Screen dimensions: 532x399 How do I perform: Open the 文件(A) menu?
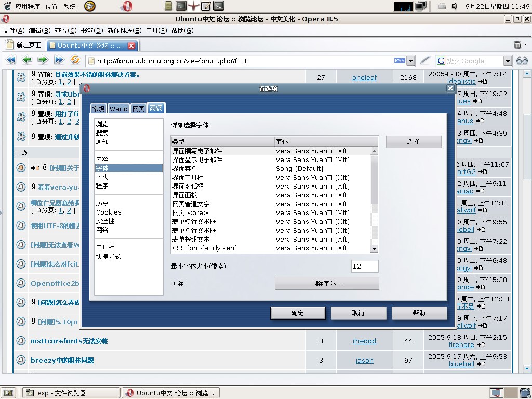(x=14, y=31)
